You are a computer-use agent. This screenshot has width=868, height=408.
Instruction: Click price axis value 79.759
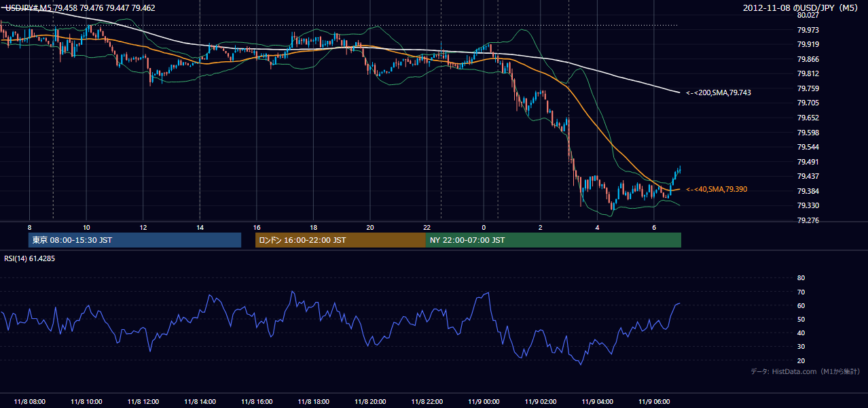point(808,88)
